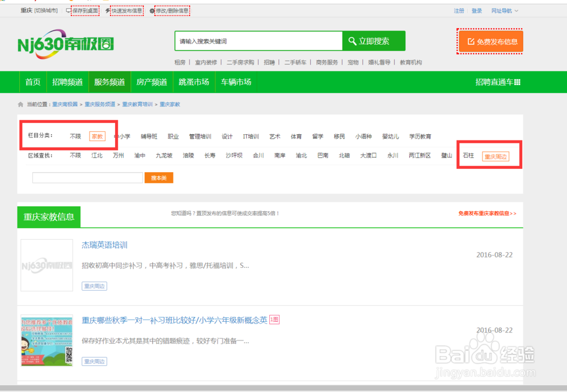The image size is (567, 392).
Task: Click the 搜本类 search button
Action: (x=159, y=177)
